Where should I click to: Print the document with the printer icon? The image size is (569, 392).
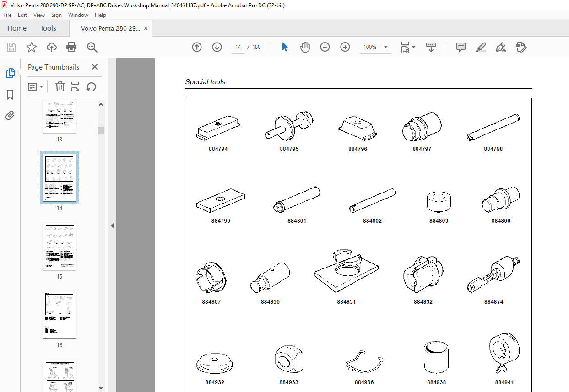[71, 47]
